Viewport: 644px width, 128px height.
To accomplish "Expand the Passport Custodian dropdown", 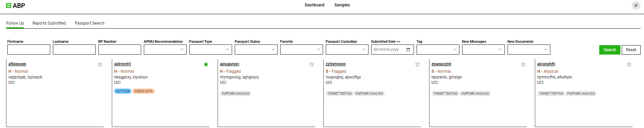I will [347, 50].
